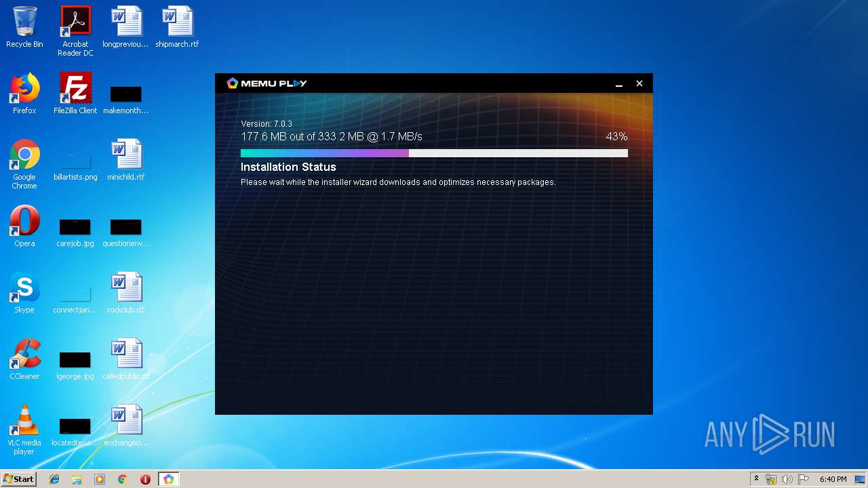Open Opera from the taskbar
This screenshot has width=868, height=488.
[145, 479]
